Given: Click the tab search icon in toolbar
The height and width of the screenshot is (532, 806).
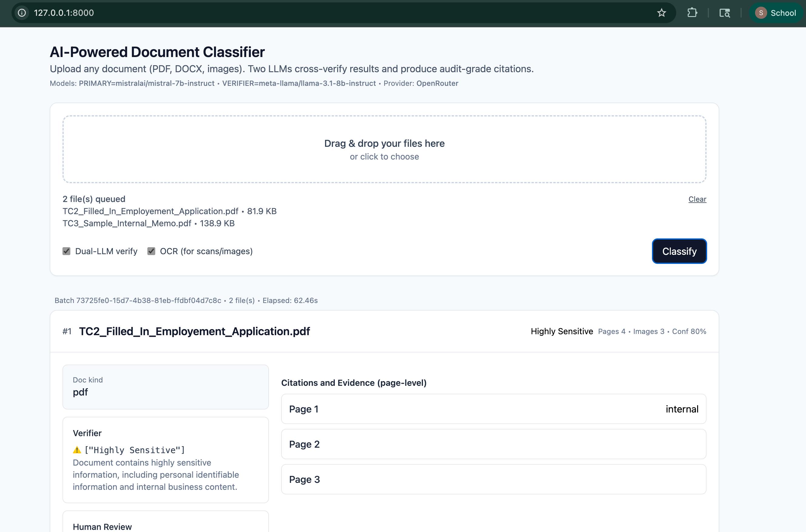Looking at the screenshot, I should pos(725,13).
